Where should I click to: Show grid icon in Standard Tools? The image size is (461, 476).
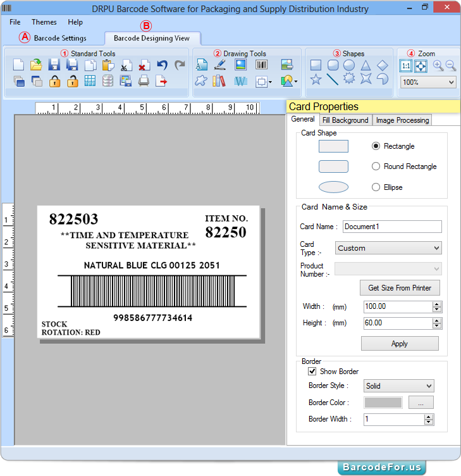pos(90,81)
